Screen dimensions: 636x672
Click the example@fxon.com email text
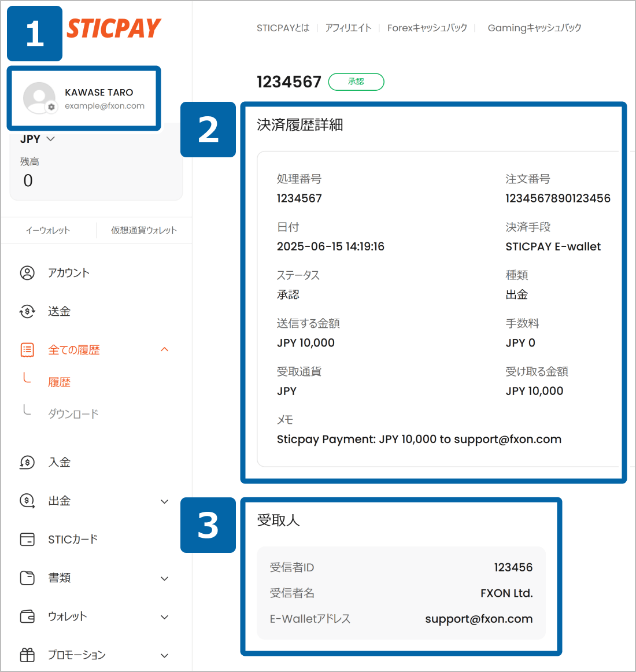105,106
